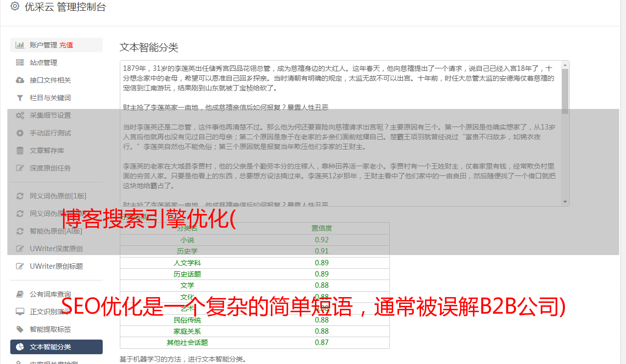Click the 文本智能分类 page heading
The height and width of the screenshot is (364, 626).
pos(149,47)
